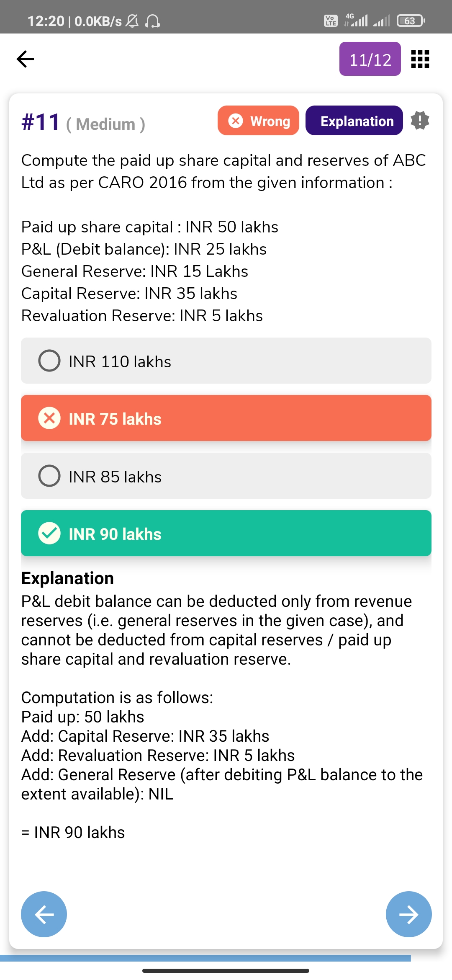The height and width of the screenshot is (980, 452).
Task: Tap the #11 question number heading
Action: pos(41,122)
